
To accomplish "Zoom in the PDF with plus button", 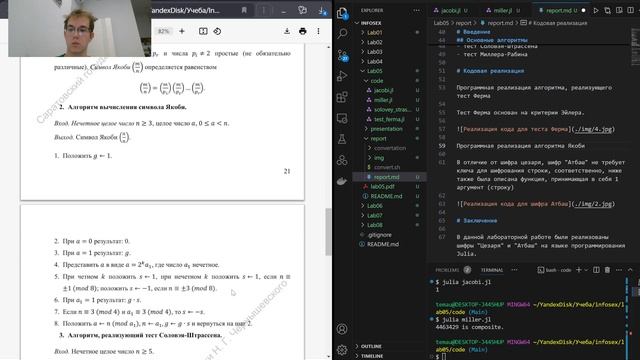I will [182, 31].
